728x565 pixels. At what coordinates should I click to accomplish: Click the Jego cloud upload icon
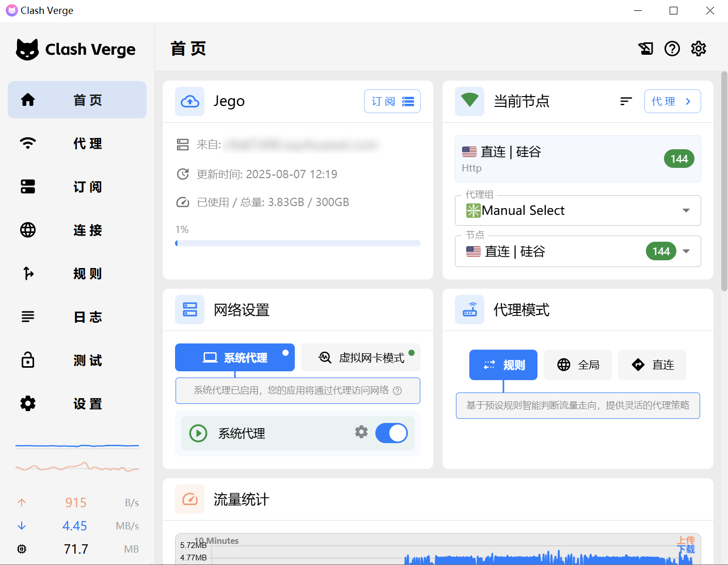coord(189,101)
